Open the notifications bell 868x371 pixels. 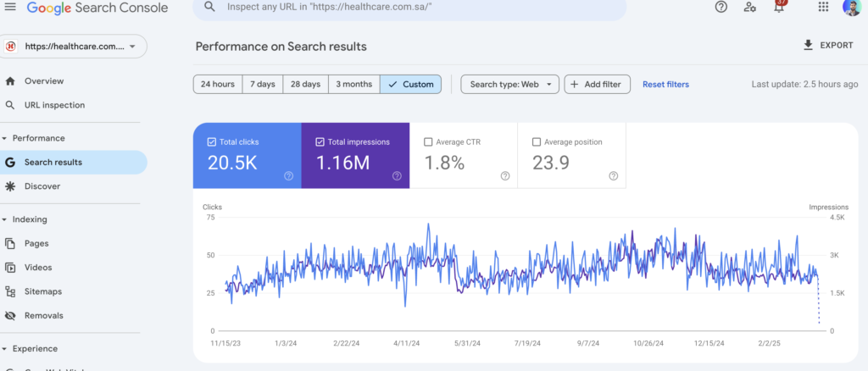pyautogui.click(x=780, y=7)
